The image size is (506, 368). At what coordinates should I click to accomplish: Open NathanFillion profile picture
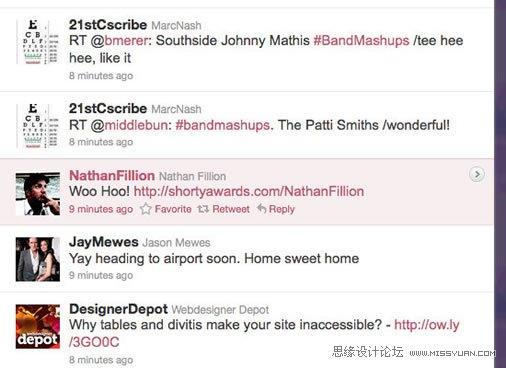(38, 194)
